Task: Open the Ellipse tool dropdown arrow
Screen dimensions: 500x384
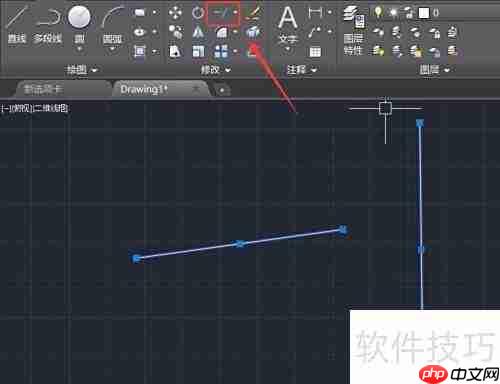Action: [x=154, y=32]
